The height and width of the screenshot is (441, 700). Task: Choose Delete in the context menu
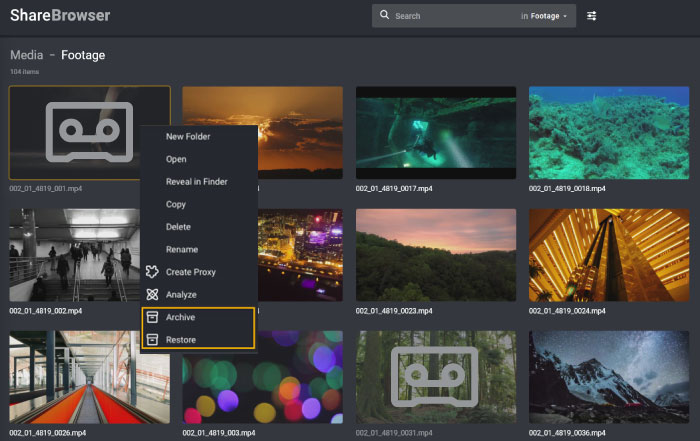[x=199, y=227]
